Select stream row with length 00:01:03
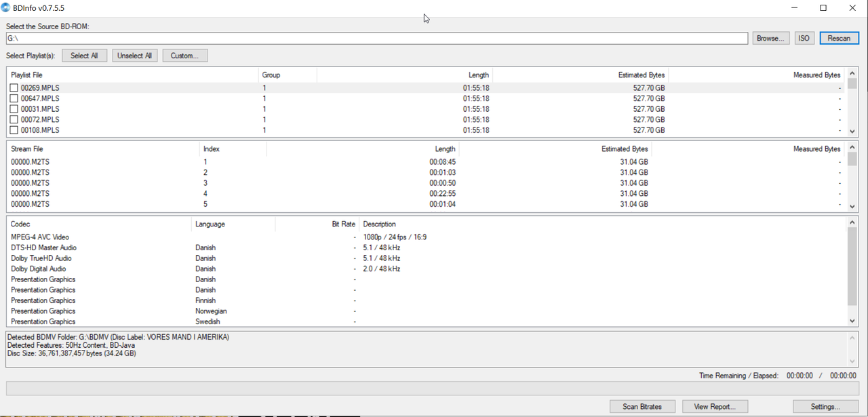This screenshot has width=868, height=417. [x=426, y=173]
